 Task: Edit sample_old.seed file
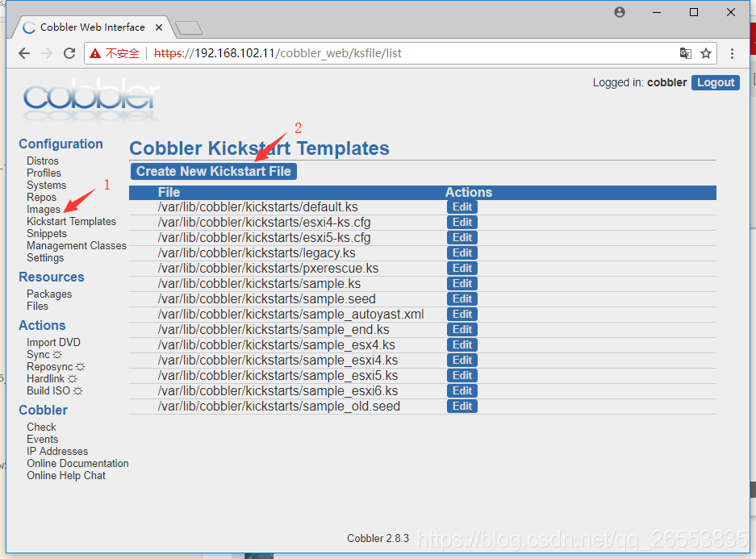point(462,407)
